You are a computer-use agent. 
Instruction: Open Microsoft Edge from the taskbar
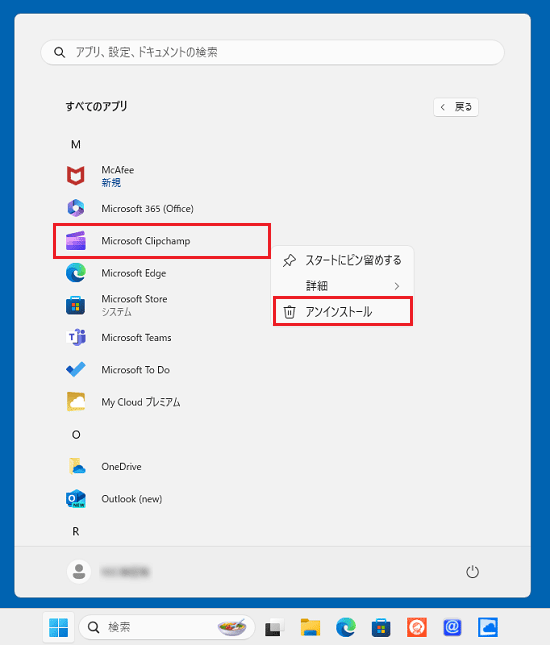pos(346,627)
